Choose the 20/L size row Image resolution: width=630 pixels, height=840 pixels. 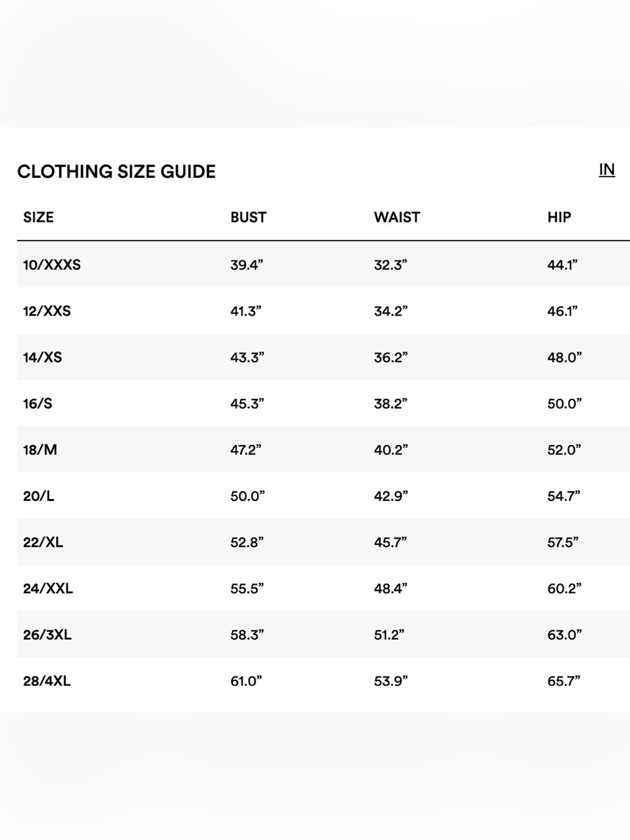coord(323,495)
